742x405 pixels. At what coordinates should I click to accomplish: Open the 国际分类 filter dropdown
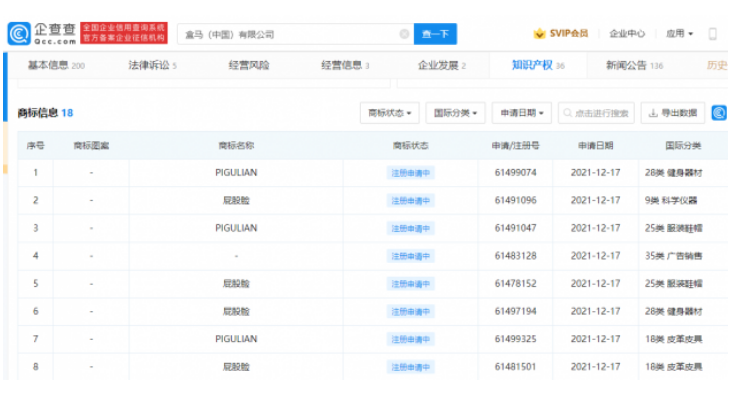(x=455, y=113)
